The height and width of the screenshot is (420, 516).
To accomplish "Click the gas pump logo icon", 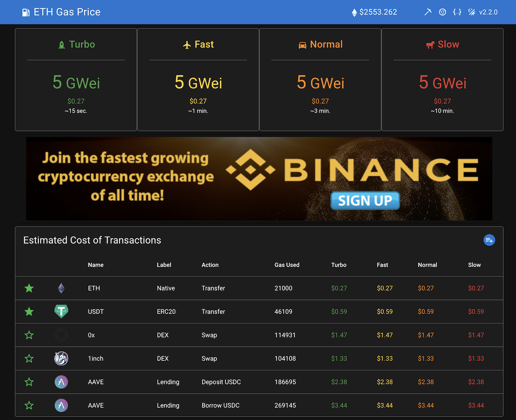I will (x=26, y=12).
